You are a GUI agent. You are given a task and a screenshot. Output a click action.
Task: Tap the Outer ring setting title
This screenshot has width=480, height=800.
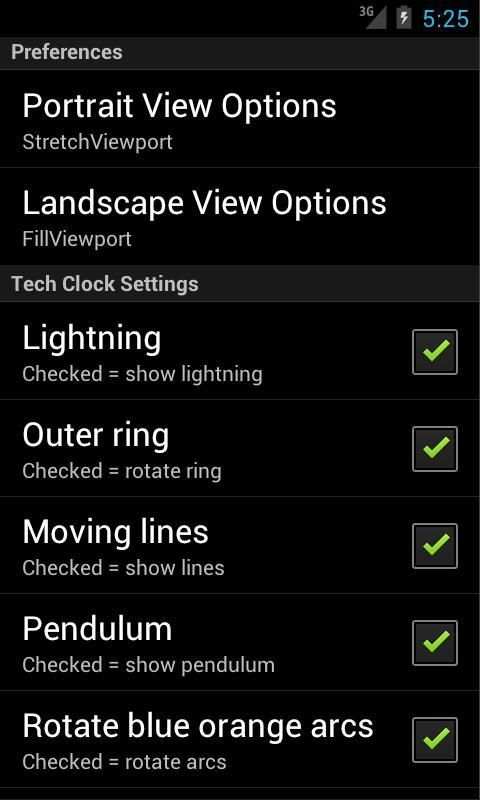[x=96, y=436]
